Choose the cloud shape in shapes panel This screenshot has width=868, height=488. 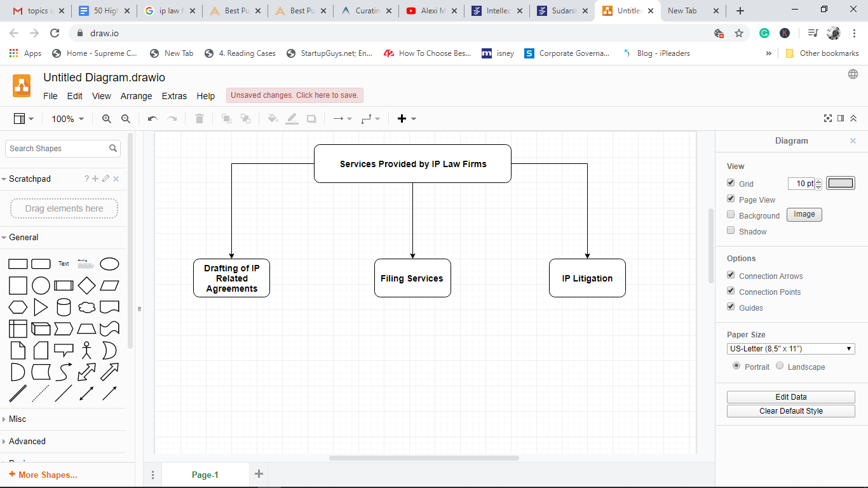[x=86, y=308]
